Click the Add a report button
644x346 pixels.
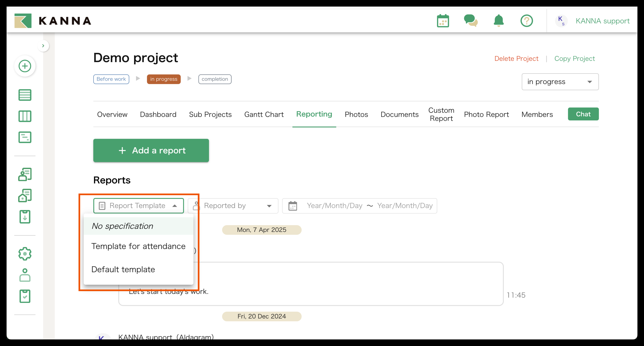151,150
